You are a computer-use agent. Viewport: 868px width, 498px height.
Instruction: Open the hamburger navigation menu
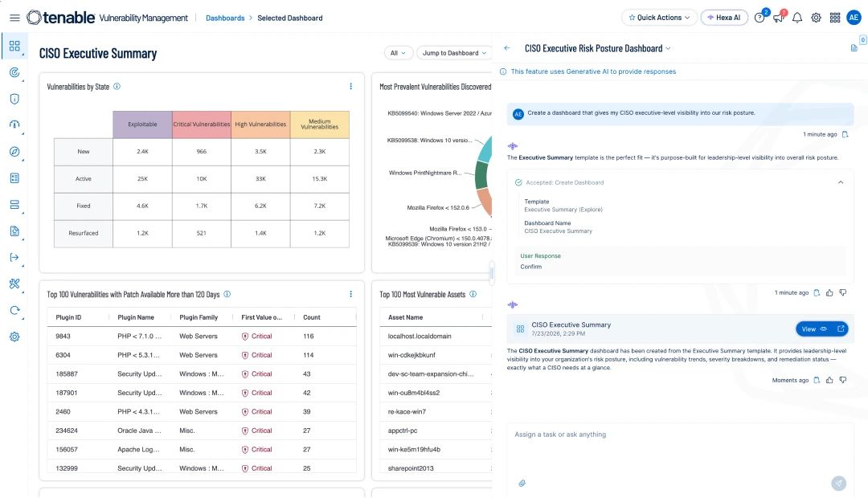pos(15,18)
